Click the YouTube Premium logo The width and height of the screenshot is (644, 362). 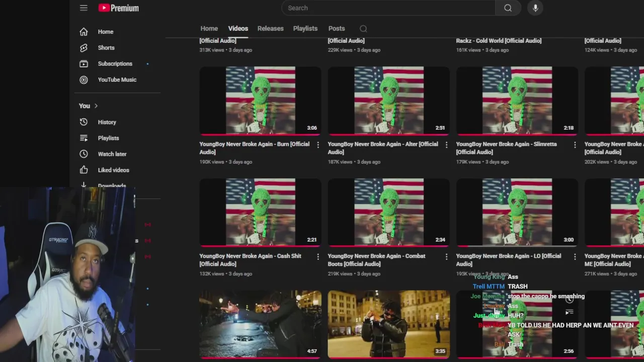coord(118,8)
